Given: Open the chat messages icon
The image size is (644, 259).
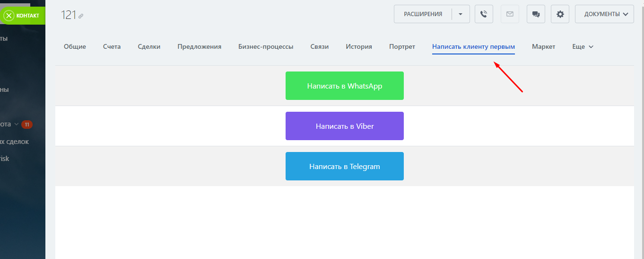Looking at the screenshot, I should click(536, 14).
